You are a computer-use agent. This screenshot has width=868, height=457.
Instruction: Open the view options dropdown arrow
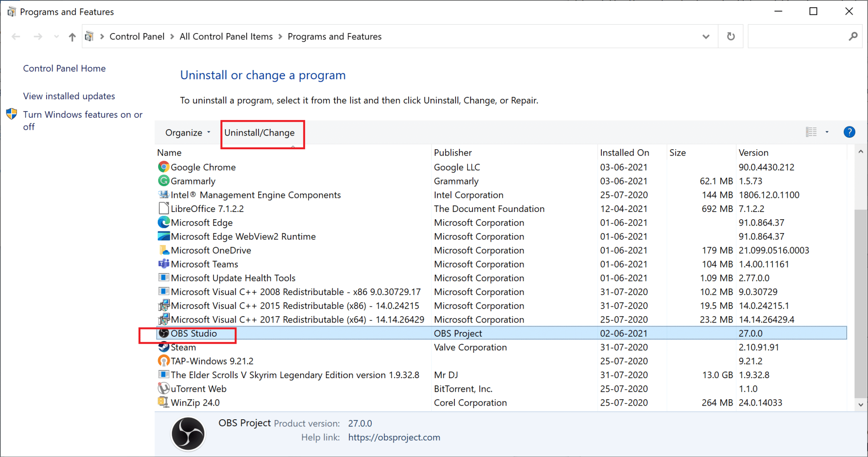click(x=827, y=132)
